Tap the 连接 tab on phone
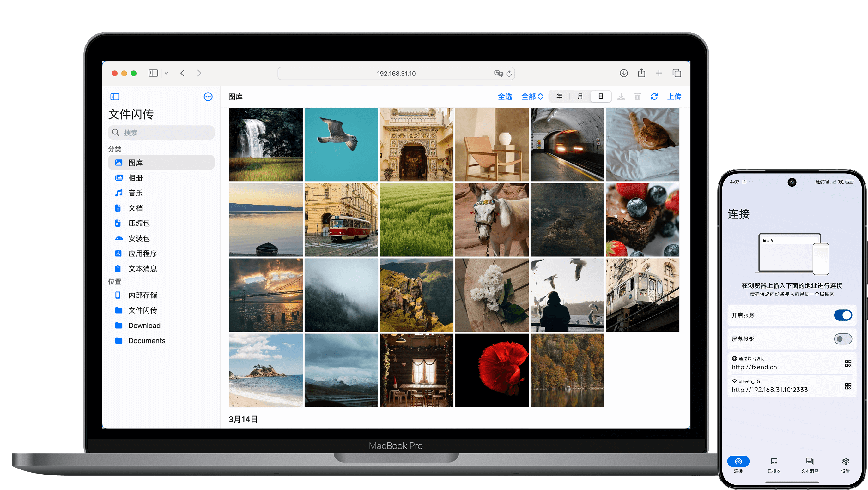Viewport: 868px width, 490px height. (x=738, y=465)
